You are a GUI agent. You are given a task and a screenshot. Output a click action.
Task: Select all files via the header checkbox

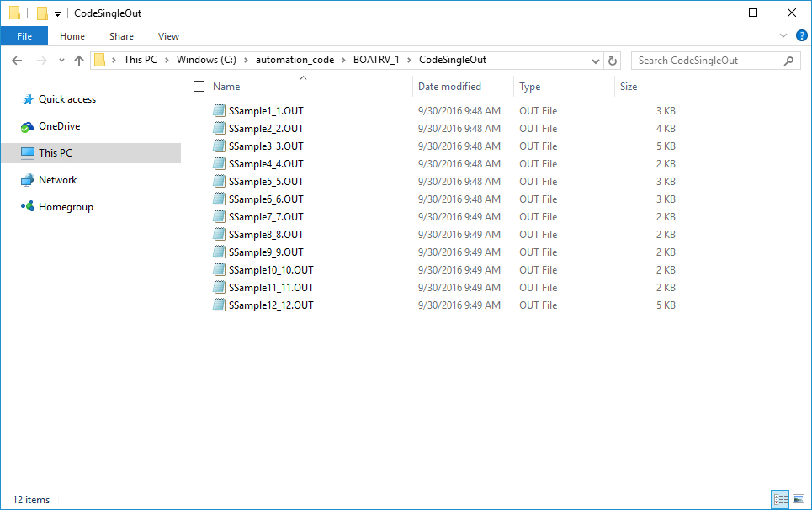pyautogui.click(x=199, y=86)
